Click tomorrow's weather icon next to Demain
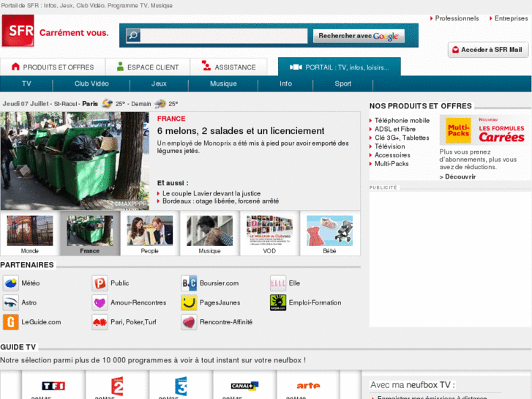Screen dimensions: 532x399 160,103
